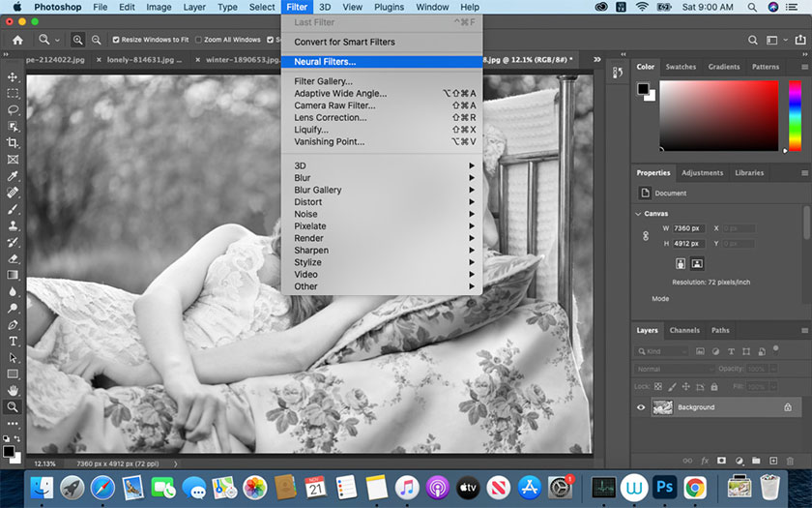This screenshot has width=812, height=508.
Task: Open the layer blend mode Normal dropdown
Action: (674, 369)
